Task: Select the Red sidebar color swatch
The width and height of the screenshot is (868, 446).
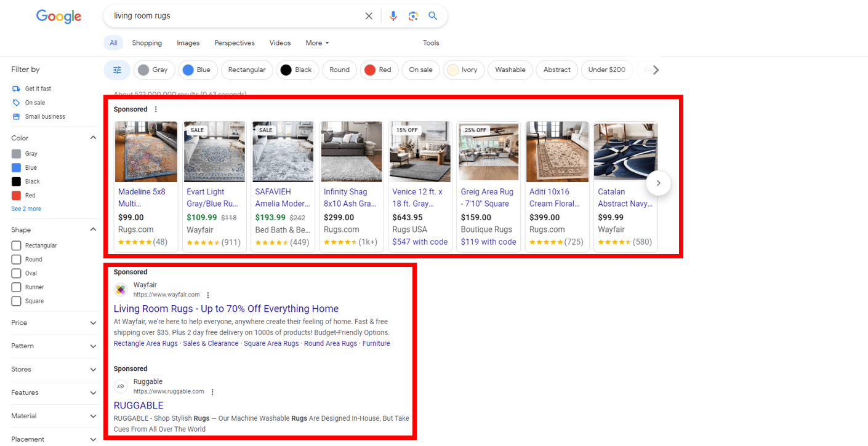Action: 16,196
